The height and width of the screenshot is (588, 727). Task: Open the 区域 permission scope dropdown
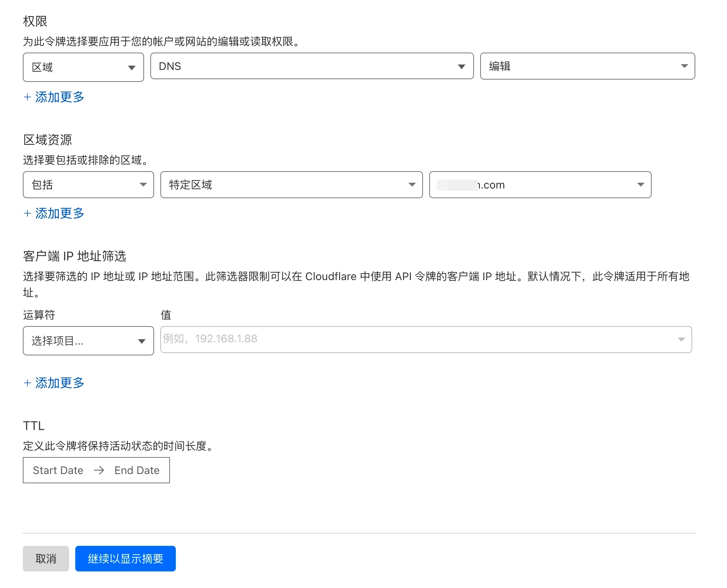83,67
